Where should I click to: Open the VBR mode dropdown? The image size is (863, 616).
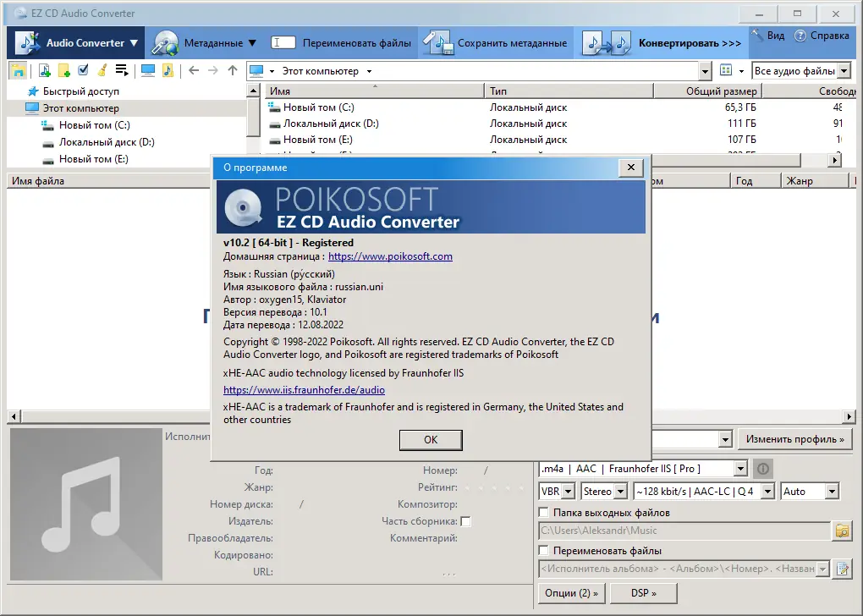pyautogui.click(x=569, y=491)
